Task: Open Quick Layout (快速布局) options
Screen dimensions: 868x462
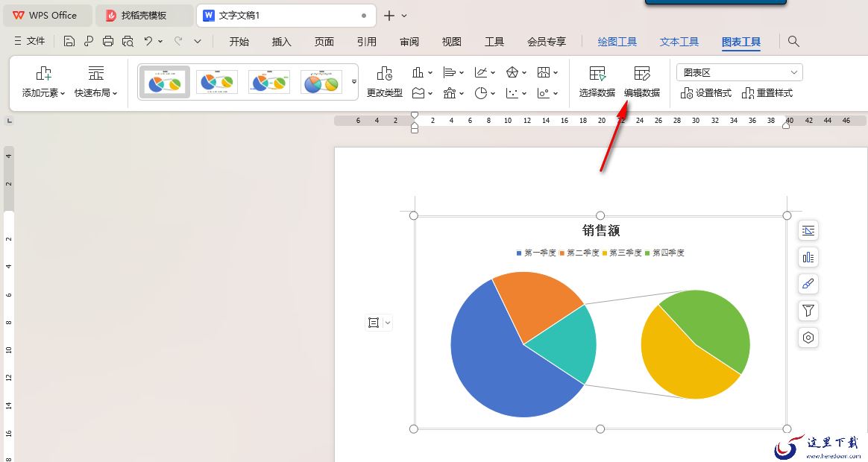Action: [x=95, y=82]
